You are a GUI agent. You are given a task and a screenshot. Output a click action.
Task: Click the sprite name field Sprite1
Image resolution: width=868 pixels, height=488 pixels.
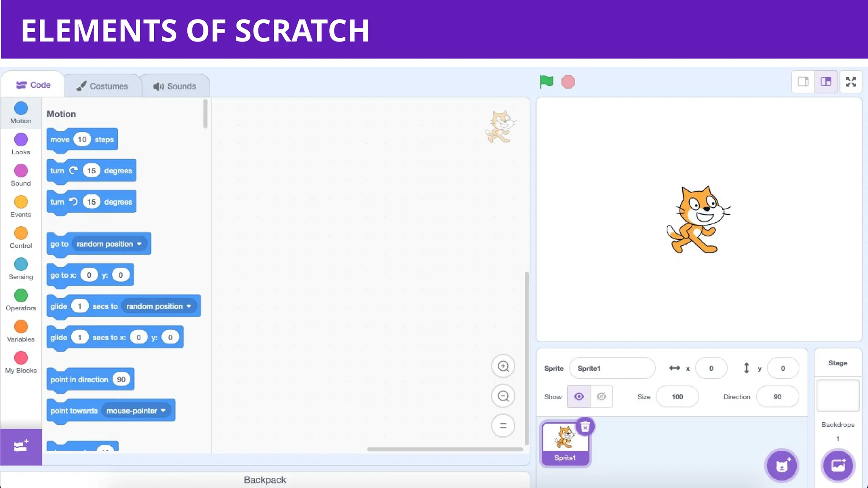pyautogui.click(x=612, y=369)
